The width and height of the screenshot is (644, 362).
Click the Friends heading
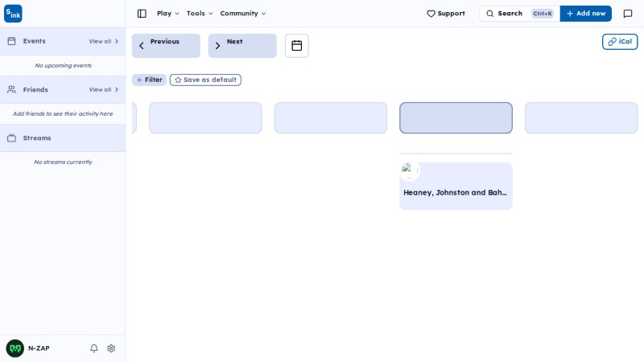point(35,89)
